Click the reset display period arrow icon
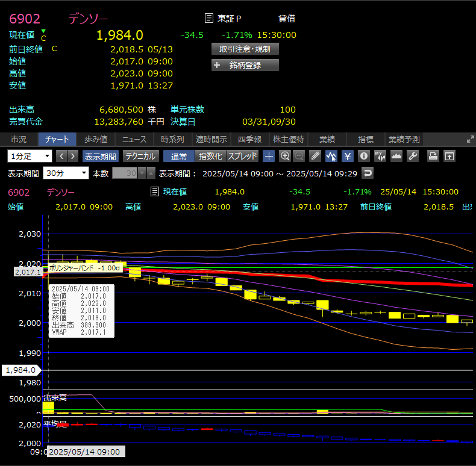The image size is (476, 466). click(x=367, y=173)
